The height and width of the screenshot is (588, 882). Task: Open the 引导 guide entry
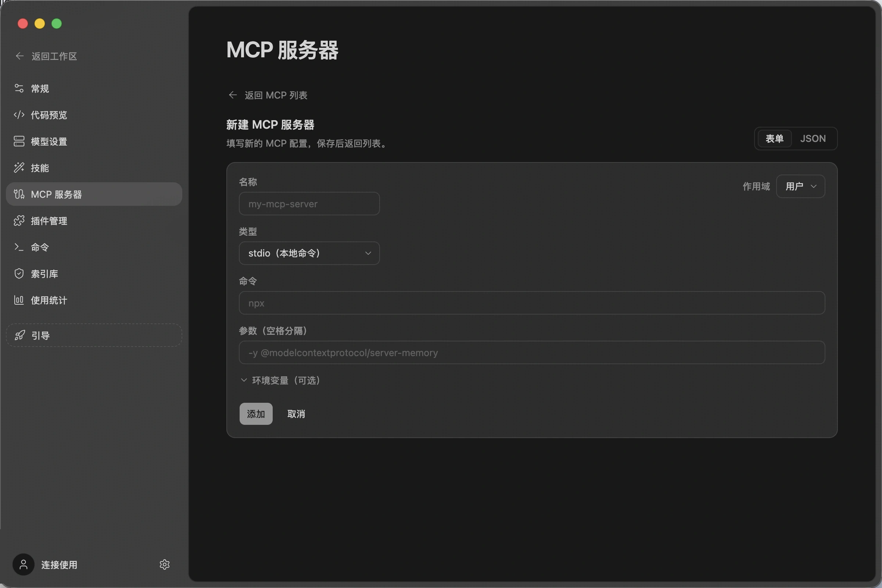(x=94, y=335)
